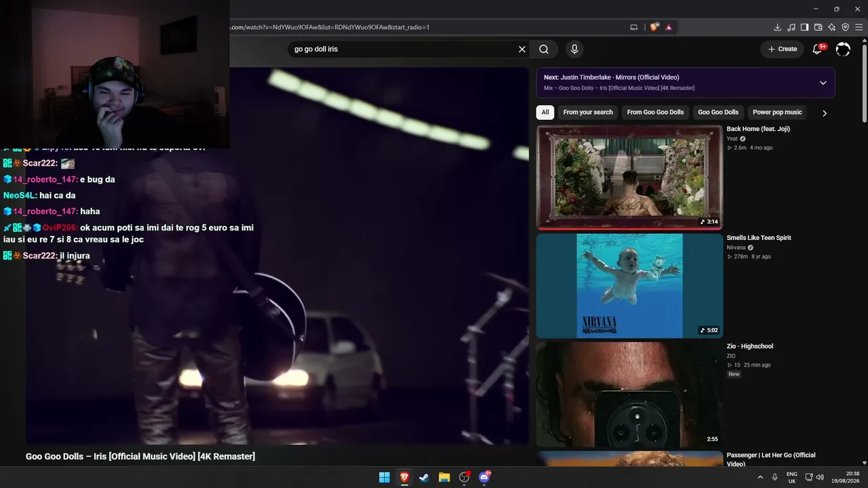Open media playback control music icon
The image size is (868, 488).
(x=791, y=27)
